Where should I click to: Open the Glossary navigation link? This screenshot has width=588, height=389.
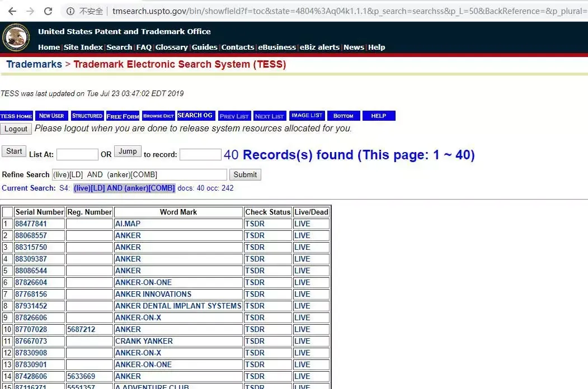click(171, 47)
